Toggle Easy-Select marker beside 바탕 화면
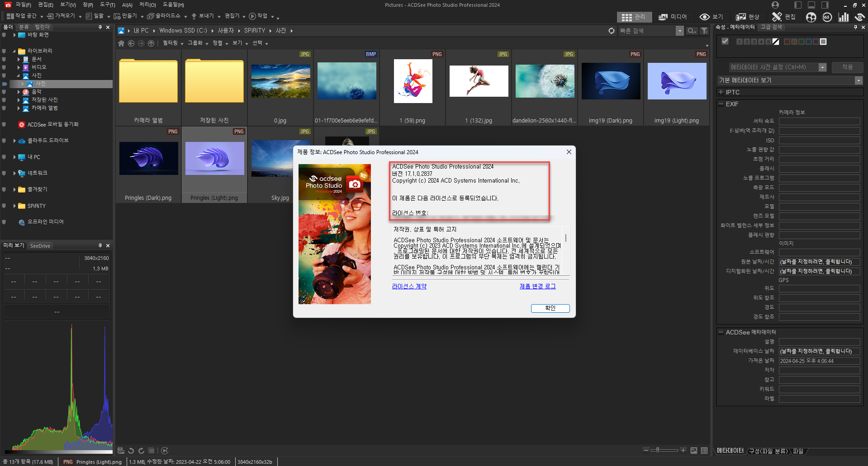The image size is (868, 466). pos(4,35)
